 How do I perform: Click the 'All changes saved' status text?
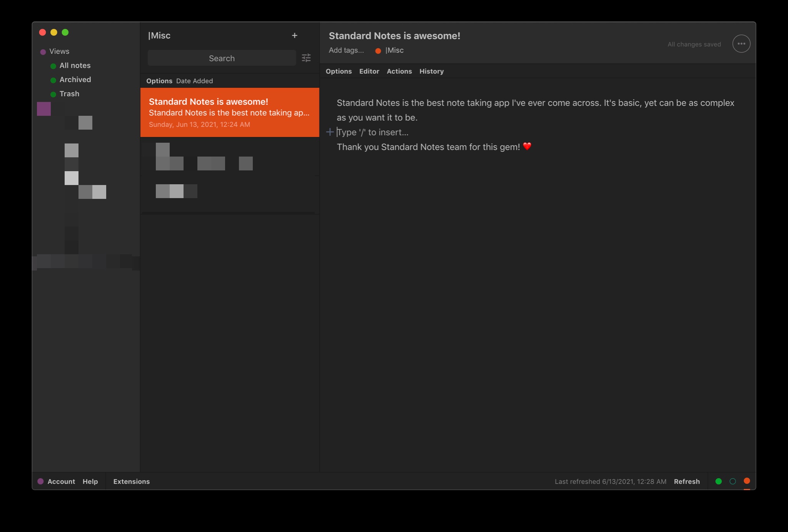click(x=694, y=44)
